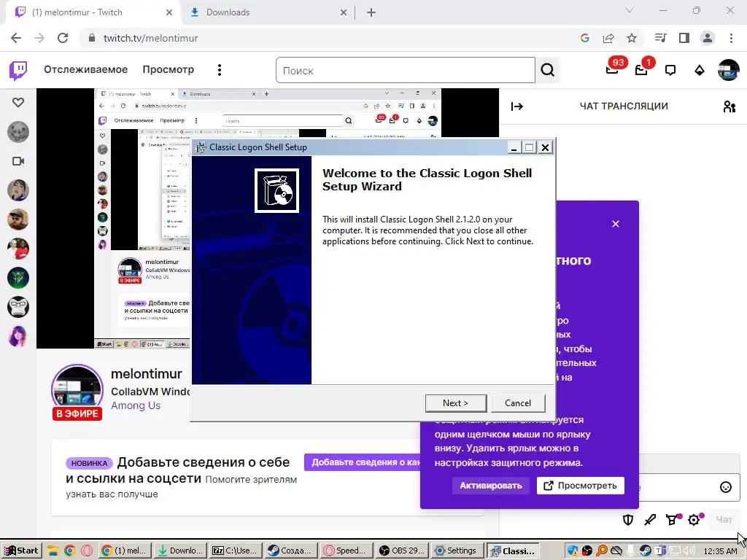Screen dimensions: 747x560
Task: Switch to the Opera Speed... taskbar window
Action: point(347,551)
